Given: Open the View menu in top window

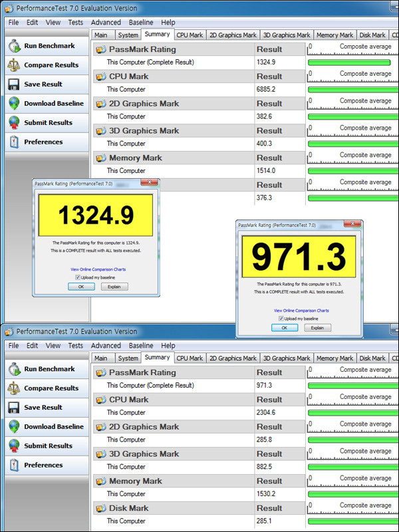Looking at the screenshot, I should [53, 23].
